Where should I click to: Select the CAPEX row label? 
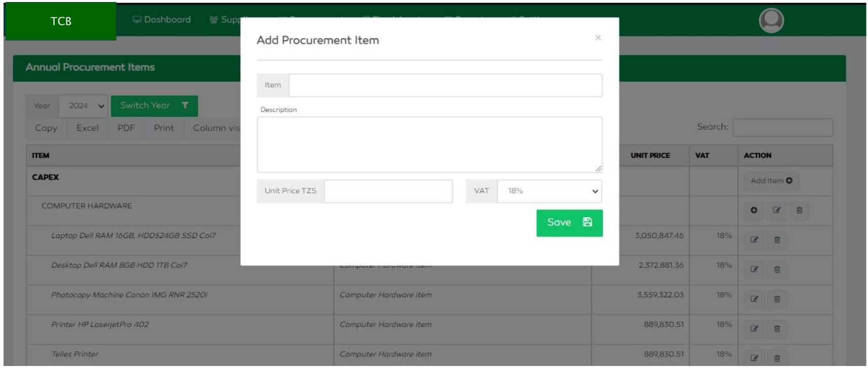pyautogui.click(x=46, y=177)
